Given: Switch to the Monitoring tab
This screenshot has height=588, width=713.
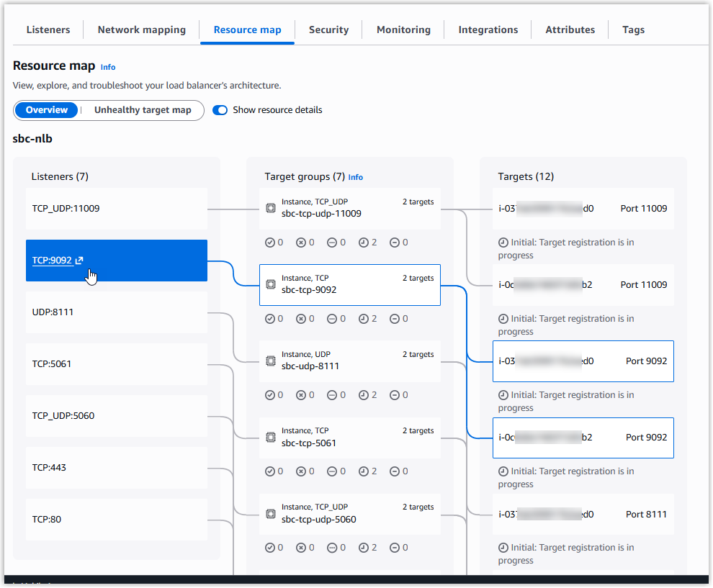Looking at the screenshot, I should coord(403,30).
